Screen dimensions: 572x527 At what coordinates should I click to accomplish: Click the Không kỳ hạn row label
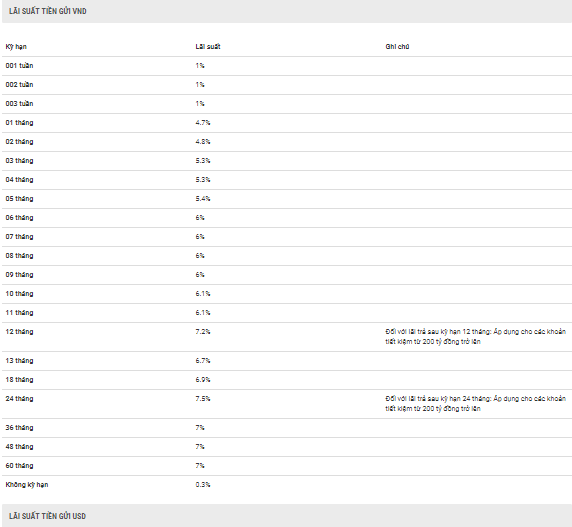pos(27,485)
